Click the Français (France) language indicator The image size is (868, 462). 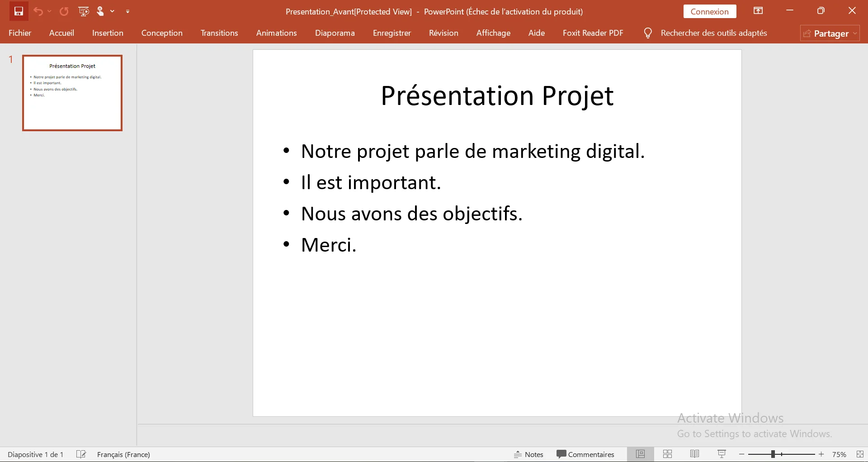(x=123, y=454)
